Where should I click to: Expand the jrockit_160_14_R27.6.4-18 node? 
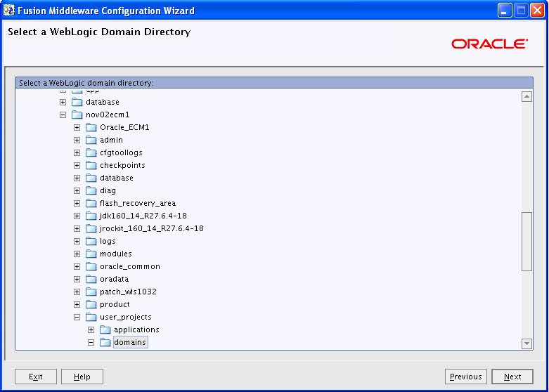[x=77, y=228]
